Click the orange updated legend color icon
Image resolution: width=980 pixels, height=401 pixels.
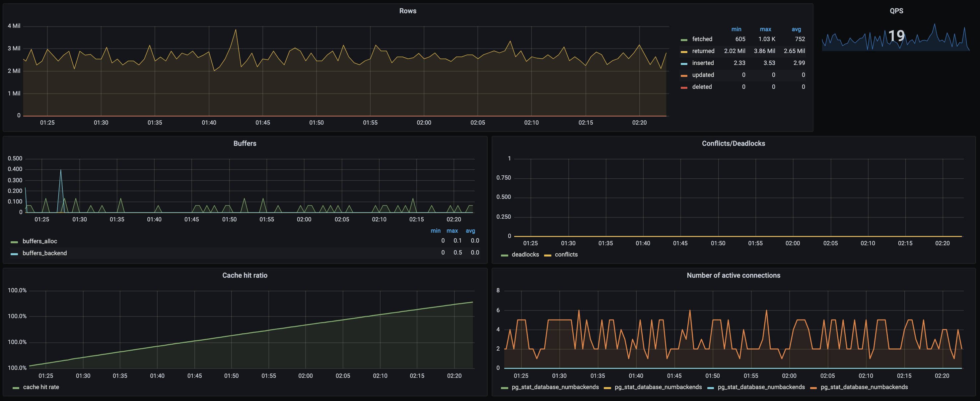(684, 76)
